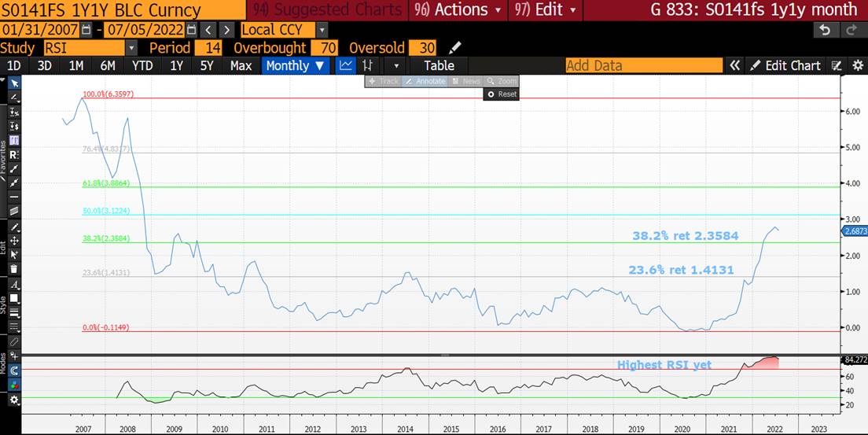
Task: Select the regression R: tool
Action: 14,155
